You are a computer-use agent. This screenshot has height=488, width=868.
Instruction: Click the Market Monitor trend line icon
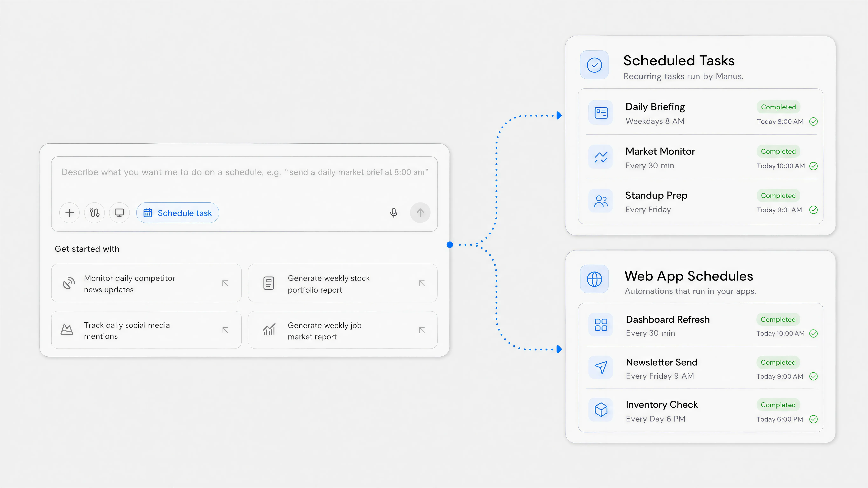(601, 157)
